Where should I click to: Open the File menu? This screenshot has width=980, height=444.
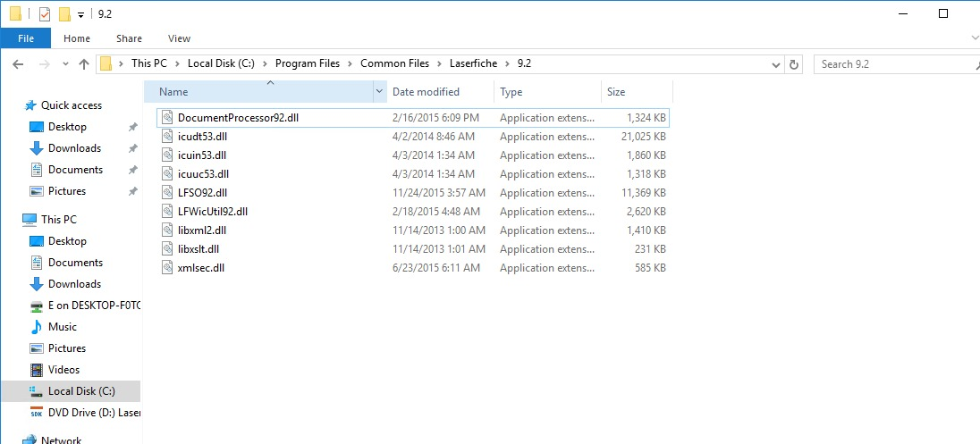(26, 38)
